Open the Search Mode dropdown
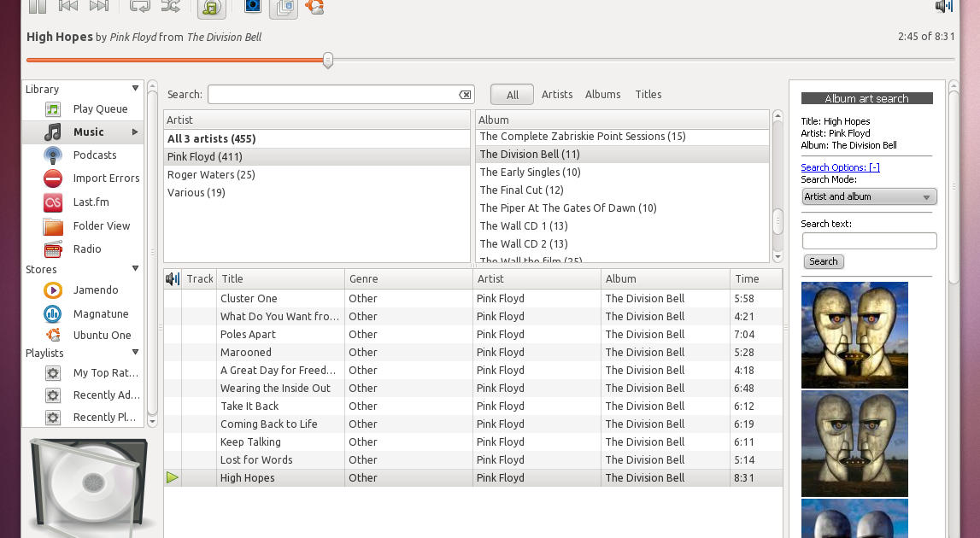 pyautogui.click(x=868, y=196)
